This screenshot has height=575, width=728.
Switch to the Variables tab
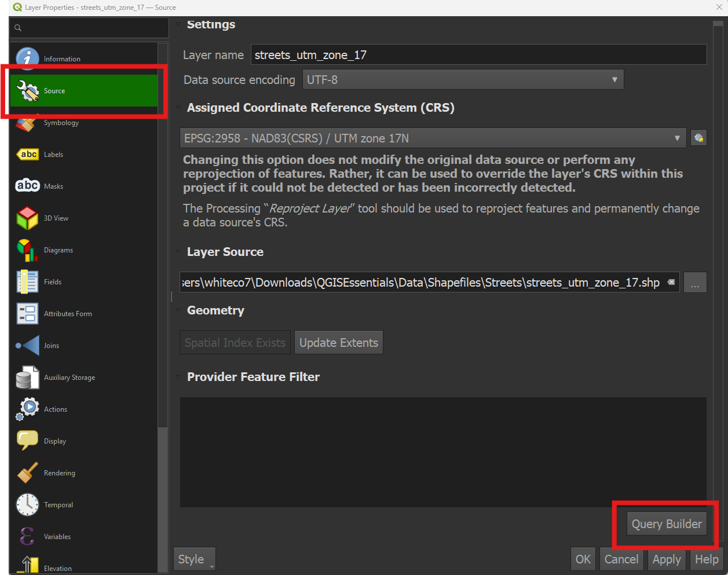pyautogui.click(x=84, y=536)
